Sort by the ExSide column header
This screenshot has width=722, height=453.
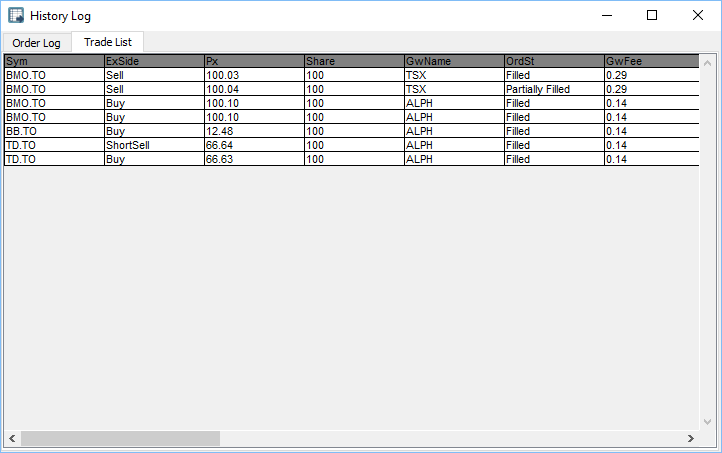(x=154, y=61)
